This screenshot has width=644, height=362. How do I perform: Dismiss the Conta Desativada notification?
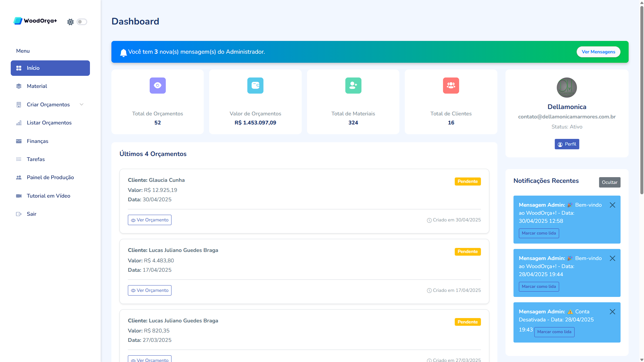point(612,312)
